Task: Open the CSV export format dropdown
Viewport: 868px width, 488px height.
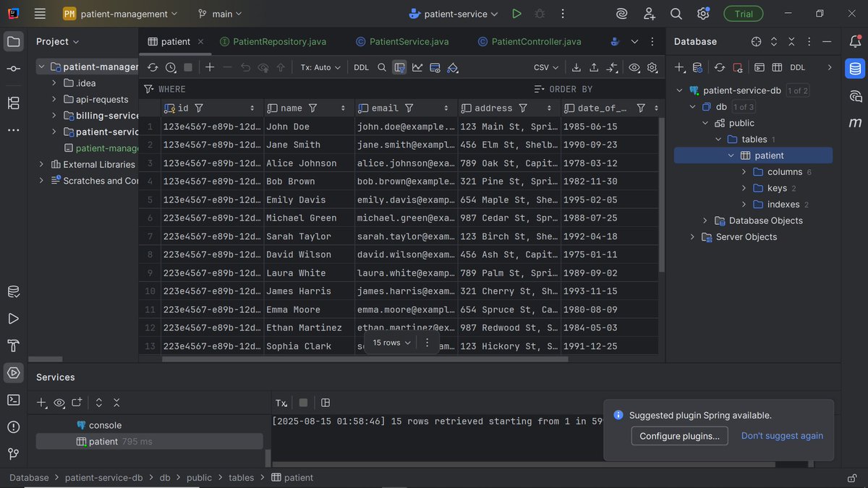Action: click(x=546, y=67)
